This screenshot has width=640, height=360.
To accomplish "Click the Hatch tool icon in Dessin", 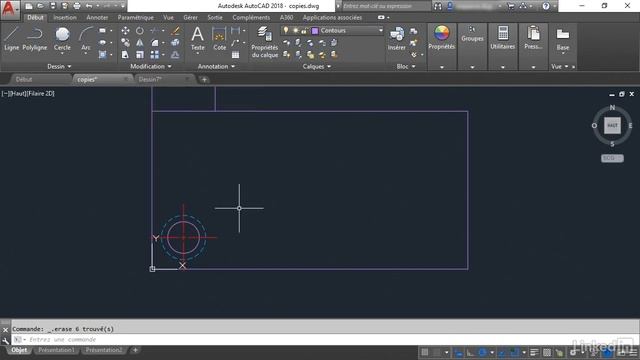I will pyautogui.click(x=102, y=54).
